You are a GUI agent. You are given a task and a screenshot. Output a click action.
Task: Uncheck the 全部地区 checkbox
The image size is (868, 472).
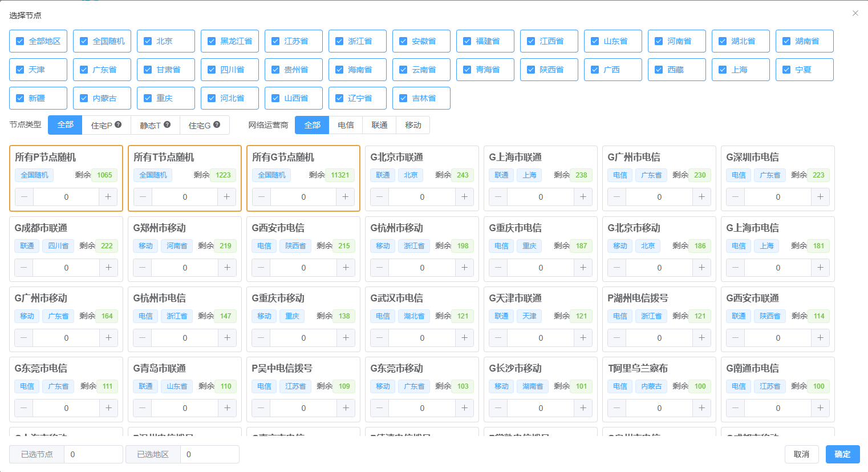point(20,41)
